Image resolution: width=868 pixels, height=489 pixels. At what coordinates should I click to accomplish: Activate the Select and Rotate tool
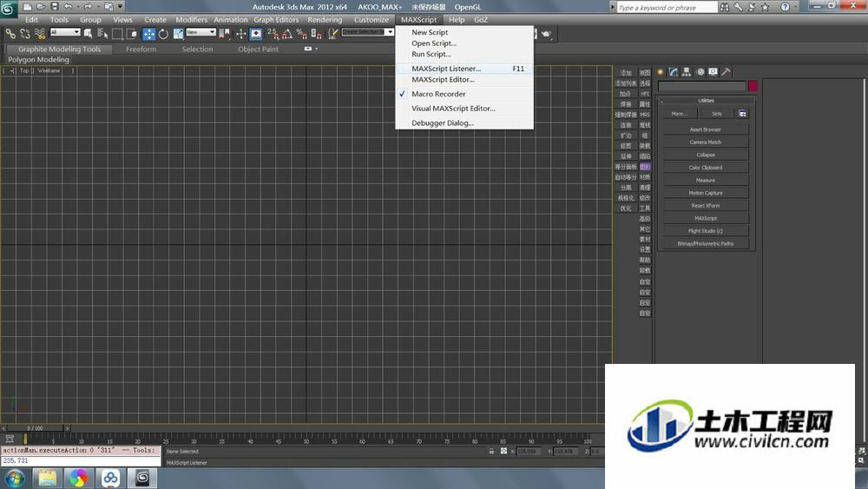click(163, 34)
